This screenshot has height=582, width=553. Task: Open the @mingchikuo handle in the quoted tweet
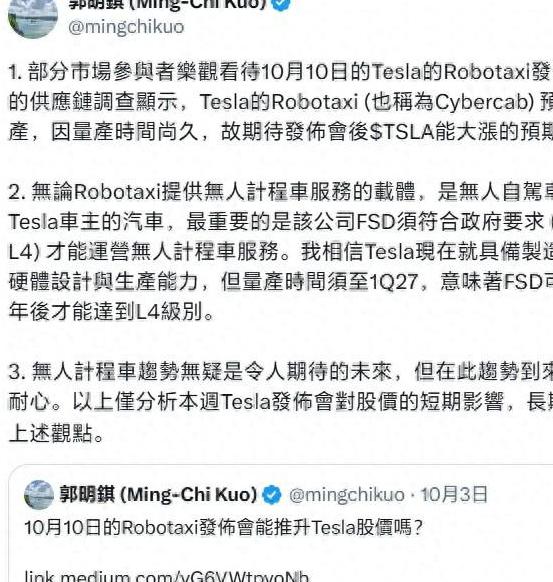[347, 495]
